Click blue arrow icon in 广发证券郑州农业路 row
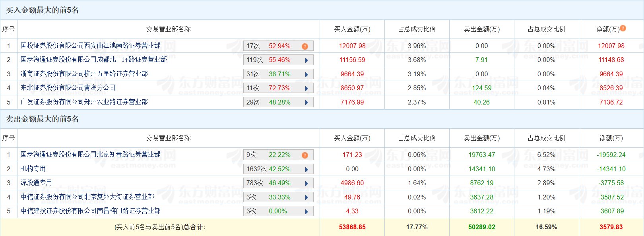Screen dimensions: 644x236 pos(306,103)
